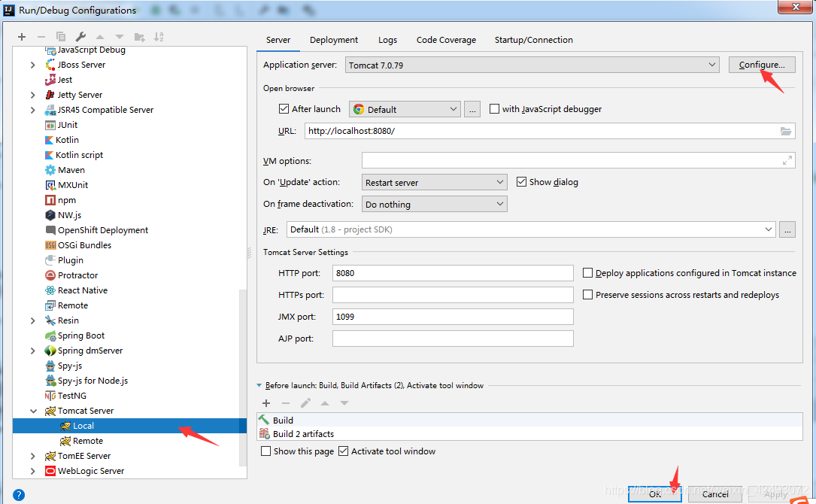Screen dimensions: 816x504
Task: Click into the JMX port field
Action: (453, 317)
